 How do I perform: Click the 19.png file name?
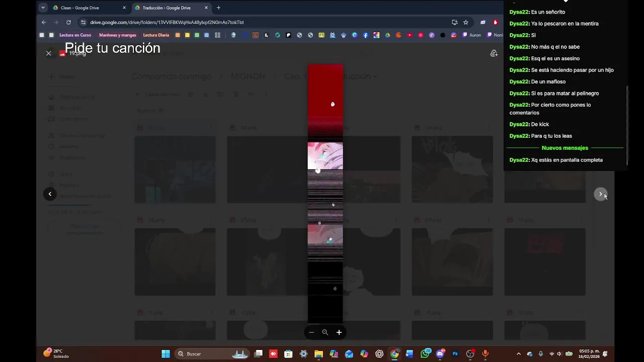pos(77,53)
